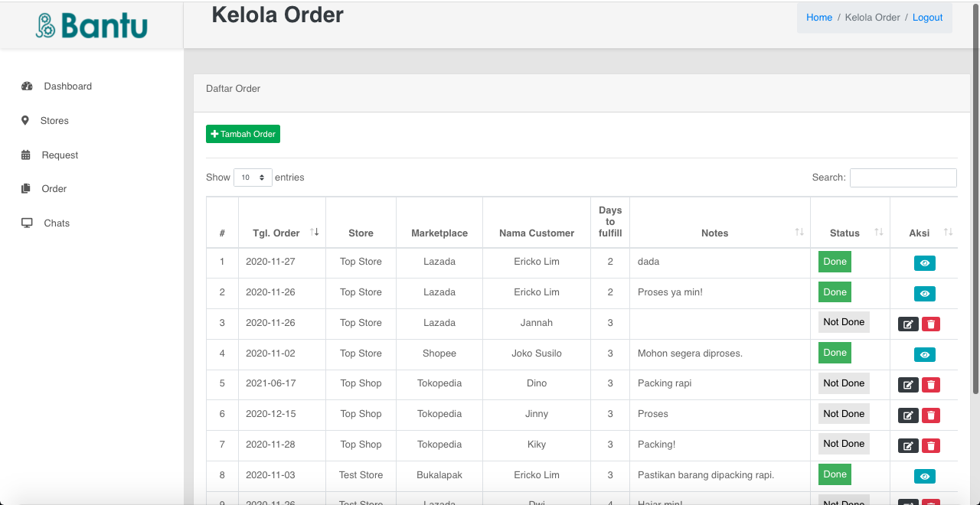Click the Dashboard gauge icon in the sidebar
Image resolution: width=980 pixels, height=505 pixels.
(x=27, y=86)
